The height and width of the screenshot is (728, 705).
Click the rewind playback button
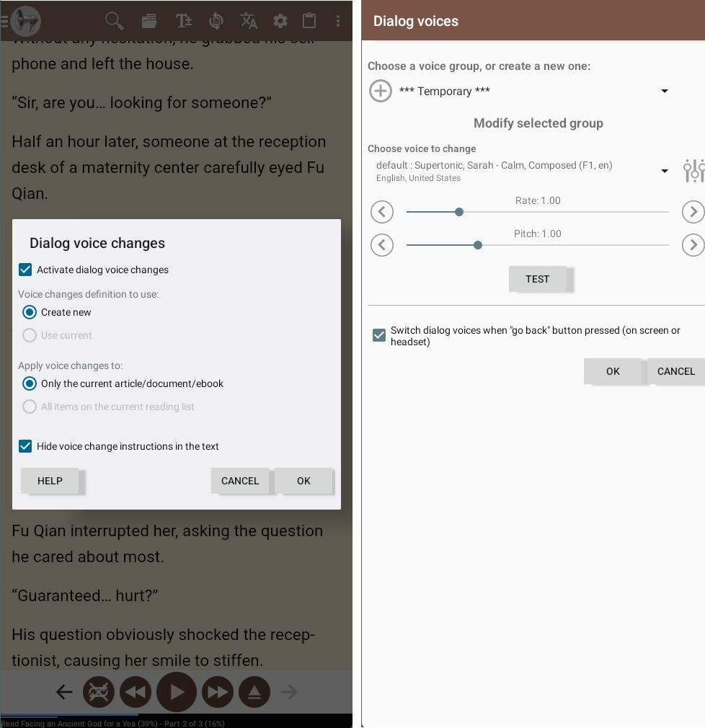coord(135,693)
